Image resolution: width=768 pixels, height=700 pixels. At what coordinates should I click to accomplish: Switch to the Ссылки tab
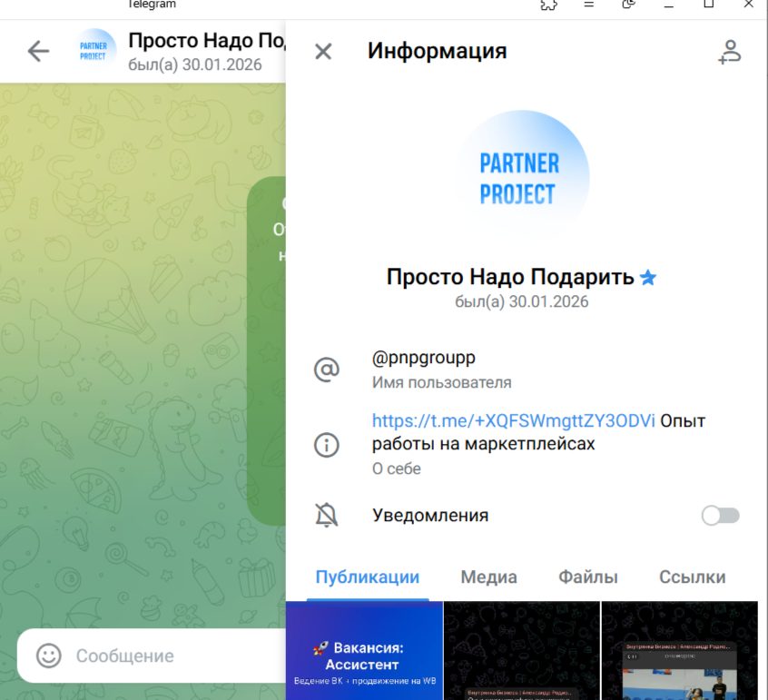tap(692, 577)
